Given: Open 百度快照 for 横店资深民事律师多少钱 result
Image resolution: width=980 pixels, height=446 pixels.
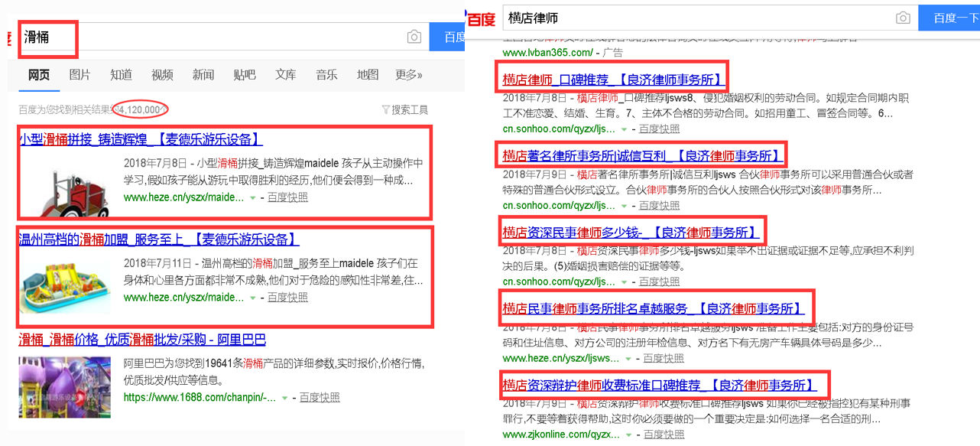Looking at the screenshot, I should click(660, 282).
